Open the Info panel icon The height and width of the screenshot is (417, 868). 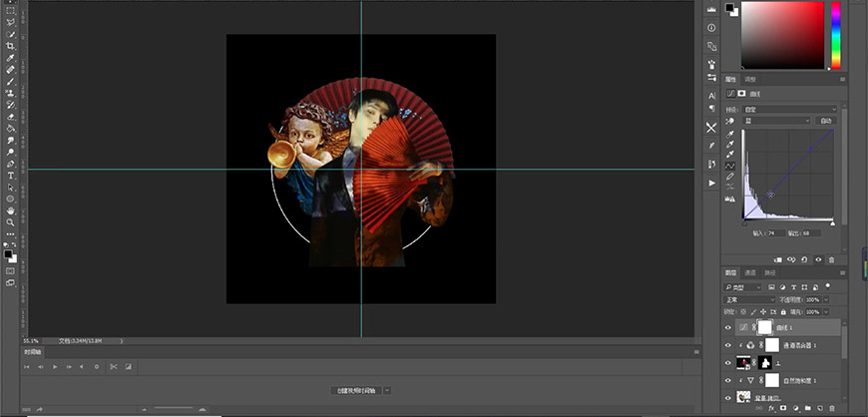click(711, 28)
